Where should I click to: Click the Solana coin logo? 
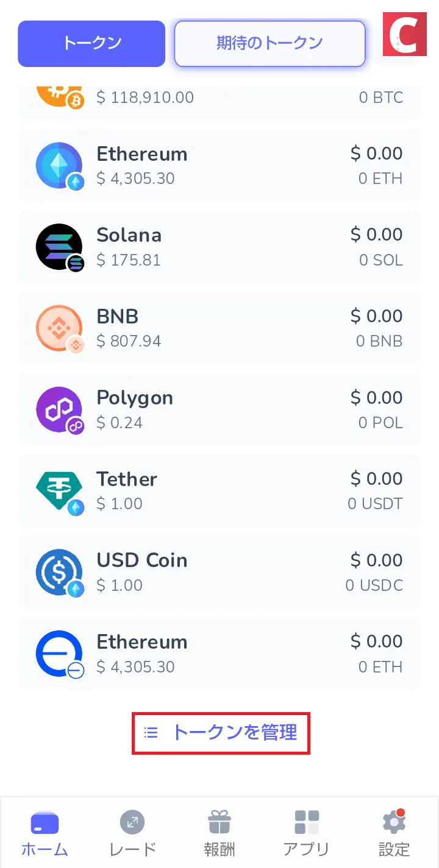pyautogui.click(x=59, y=247)
